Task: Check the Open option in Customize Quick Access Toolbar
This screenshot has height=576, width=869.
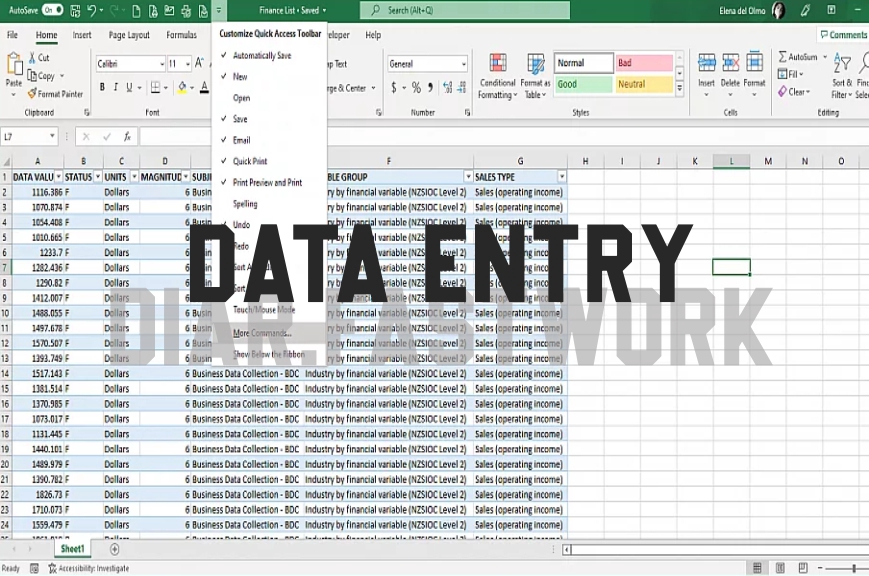Action: pyautogui.click(x=239, y=97)
